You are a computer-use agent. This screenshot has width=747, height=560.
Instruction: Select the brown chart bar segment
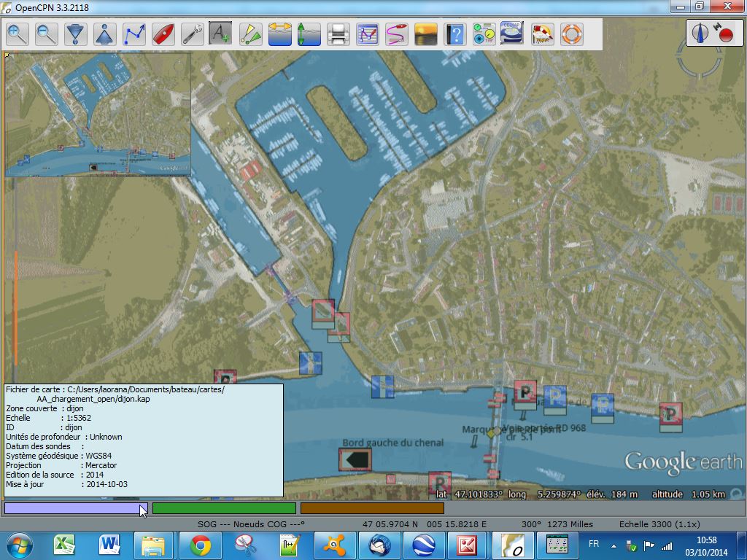click(372, 508)
